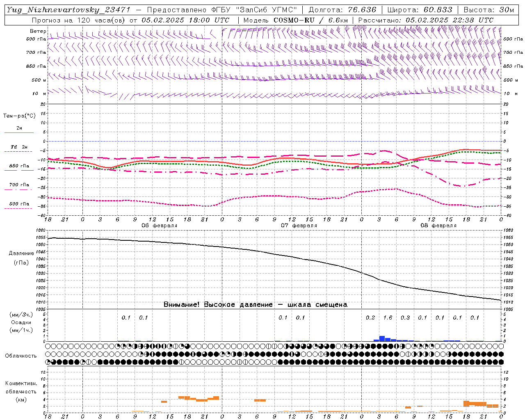
Task: Select the latitude value 60.833
Action: [x=438, y=10]
